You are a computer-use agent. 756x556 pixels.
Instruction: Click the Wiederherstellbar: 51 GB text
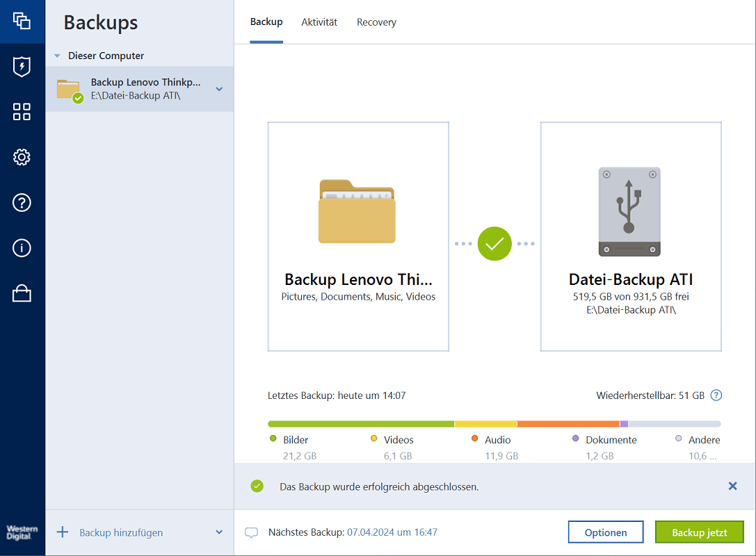[650, 395]
